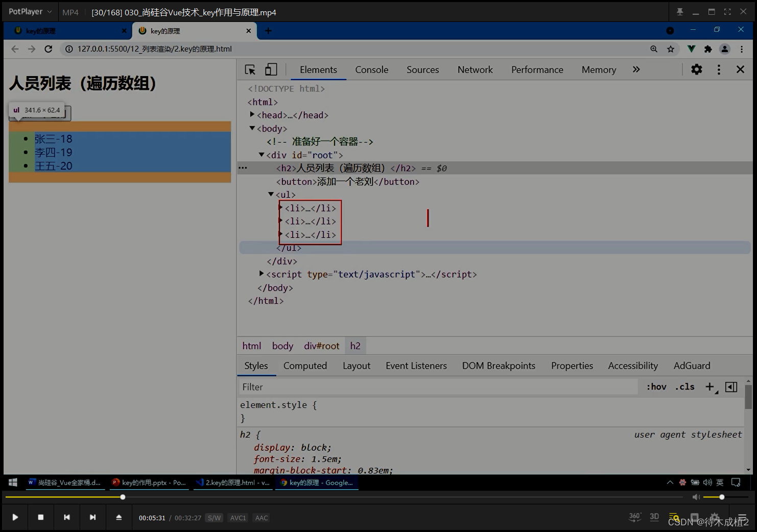Toggle .cls class editor
The height and width of the screenshot is (532, 757).
click(x=684, y=387)
